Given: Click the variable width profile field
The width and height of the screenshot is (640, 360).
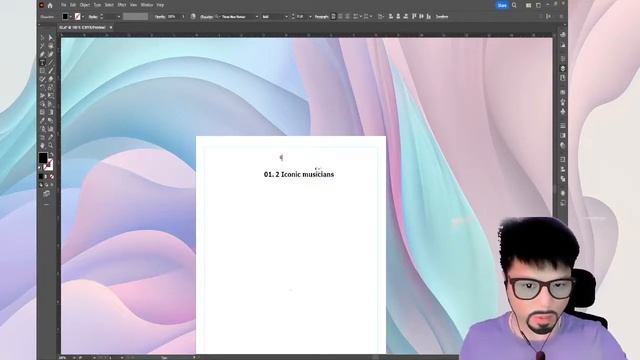Looking at the screenshot, I should [136, 17].
